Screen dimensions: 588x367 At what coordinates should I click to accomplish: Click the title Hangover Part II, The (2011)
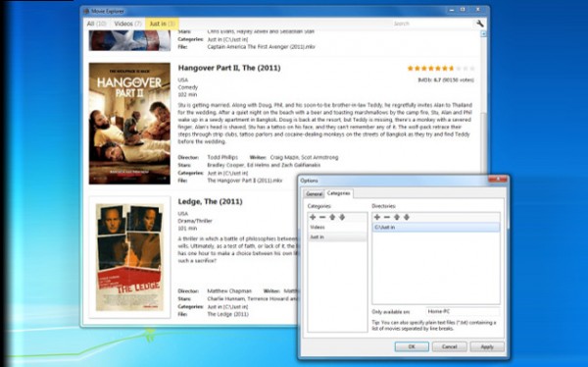[x=229, y=68]
